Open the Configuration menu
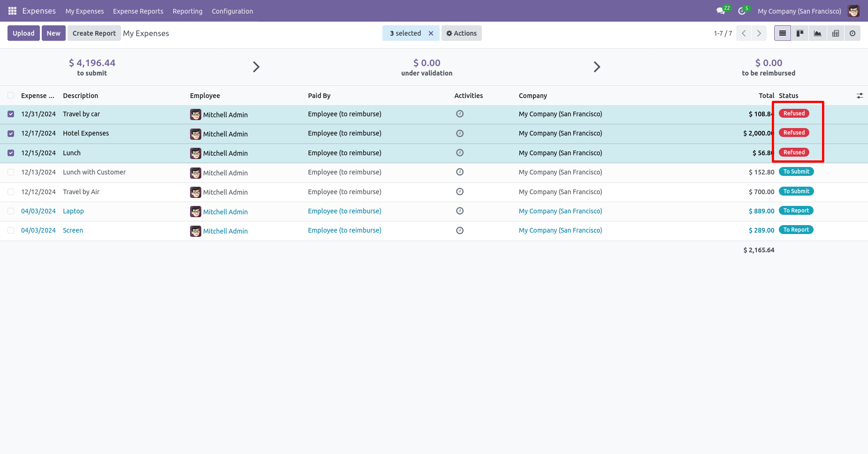Viewport: 868px width, 454px height. (232, 11)
